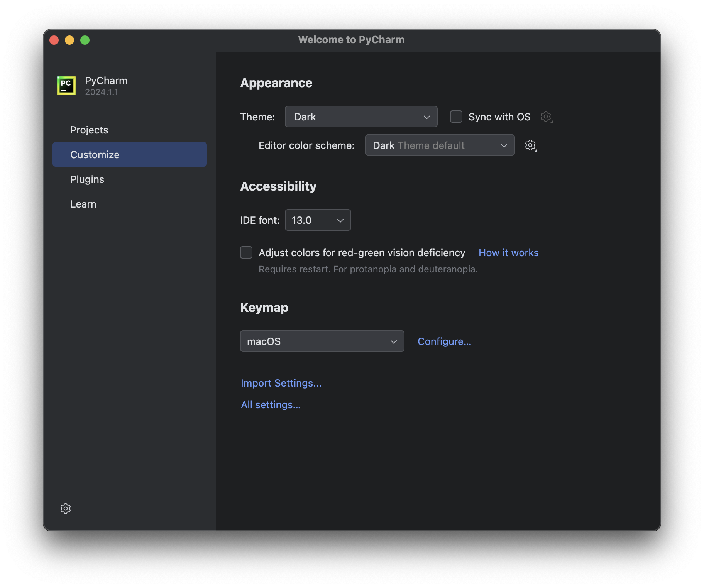Open the Sync with OS gear options
The width and height of the screenshot is (704, 588).
546,117
